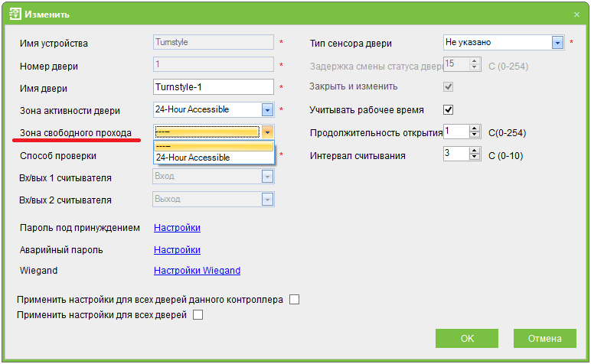Choose 24-Hour Accessible from open list
The height and width of the screenshot is (364, 591).
pyautogui.click(x=214, y=158)
